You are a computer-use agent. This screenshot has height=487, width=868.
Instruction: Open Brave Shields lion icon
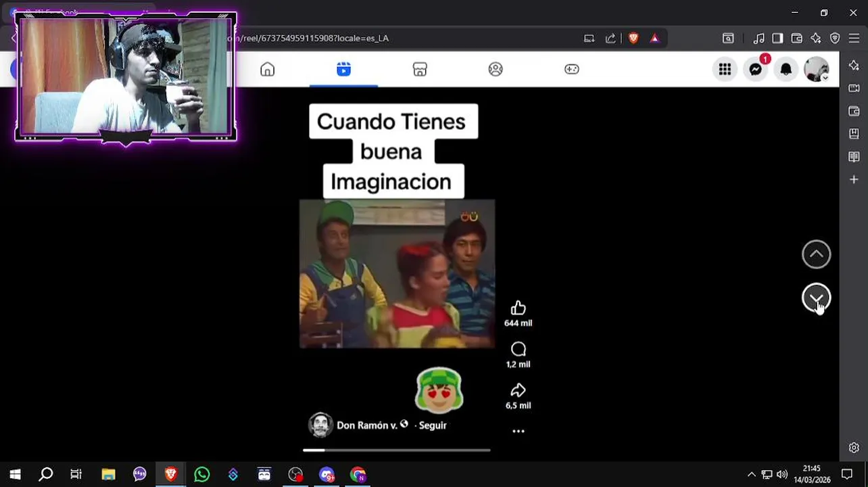pos(633,39)
